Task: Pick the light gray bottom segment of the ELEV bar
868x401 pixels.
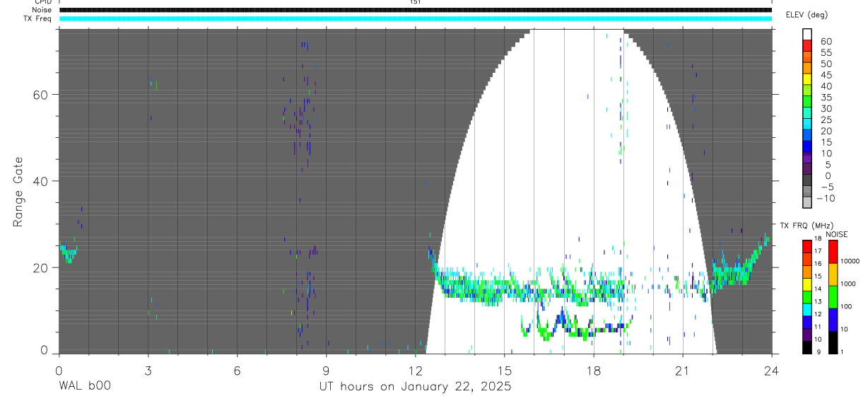Action: (x=807, y=202)
